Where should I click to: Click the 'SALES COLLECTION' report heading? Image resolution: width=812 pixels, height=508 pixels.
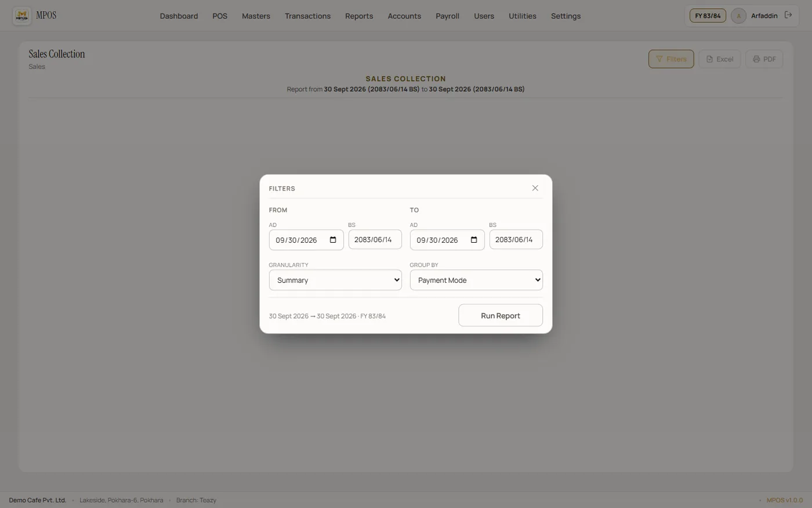(405, 78)
